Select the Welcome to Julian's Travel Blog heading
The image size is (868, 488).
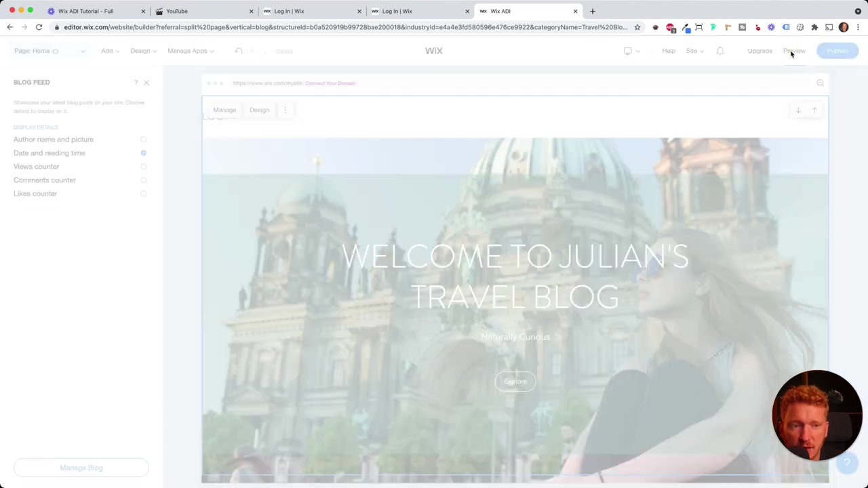coord(515,277)
